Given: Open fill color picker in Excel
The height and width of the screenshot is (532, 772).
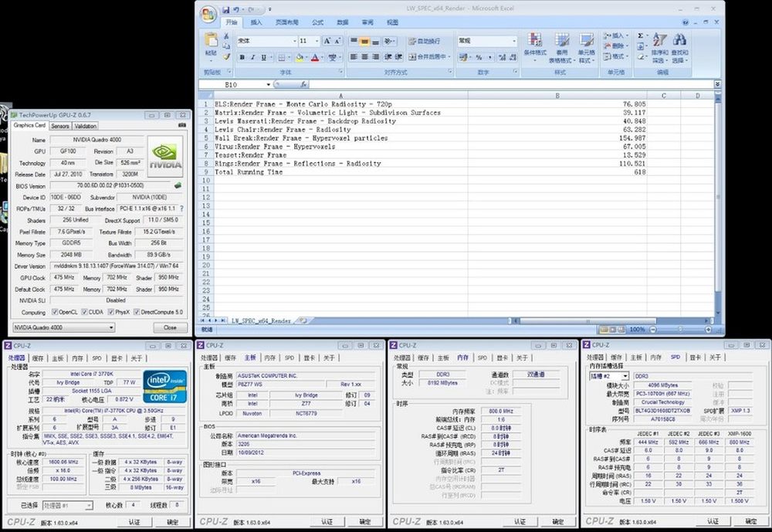Looking at the screenshot, I should [x=300, y=58].
